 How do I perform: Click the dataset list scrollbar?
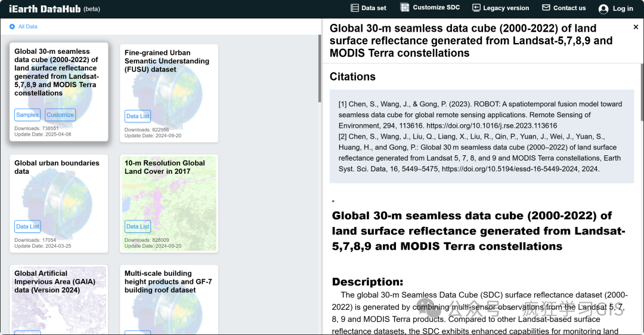[320, 68]
